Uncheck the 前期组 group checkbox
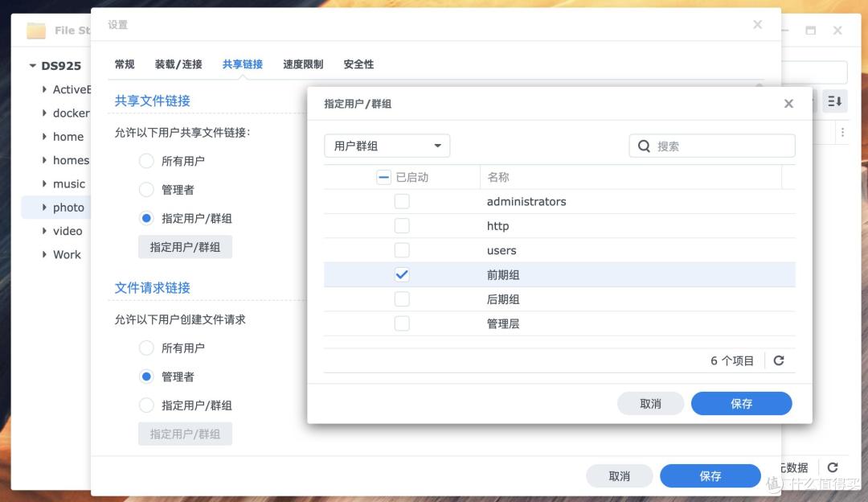 tap(402, 274)
